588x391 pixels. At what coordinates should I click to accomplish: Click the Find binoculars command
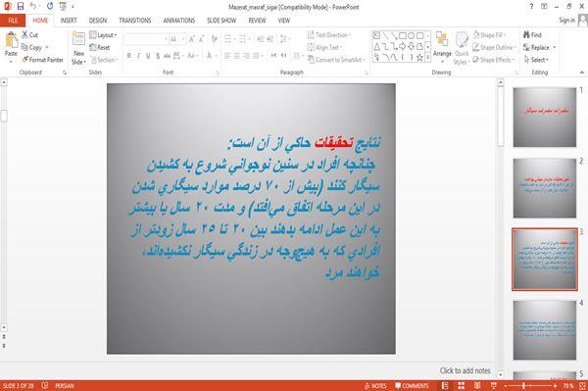(x=532, y=35)
